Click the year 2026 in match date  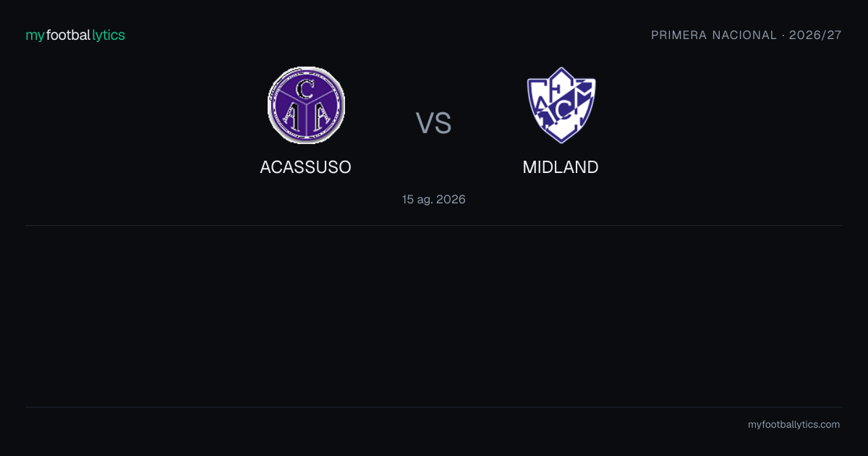(x=451, y=199)
